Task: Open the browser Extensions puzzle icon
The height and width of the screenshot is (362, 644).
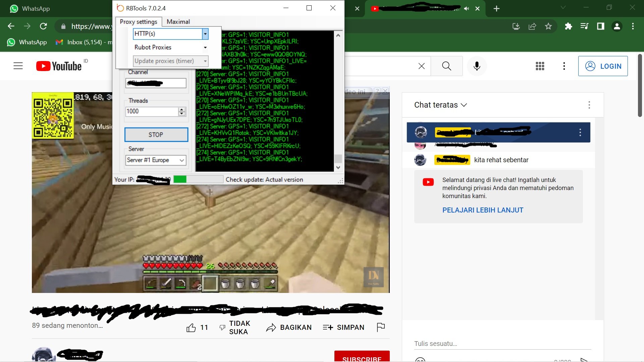Action: pos(568,26)
